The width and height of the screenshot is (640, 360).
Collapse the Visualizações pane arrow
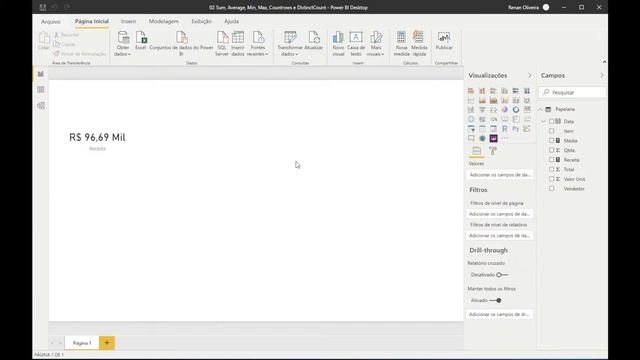(x=529, y=76)
